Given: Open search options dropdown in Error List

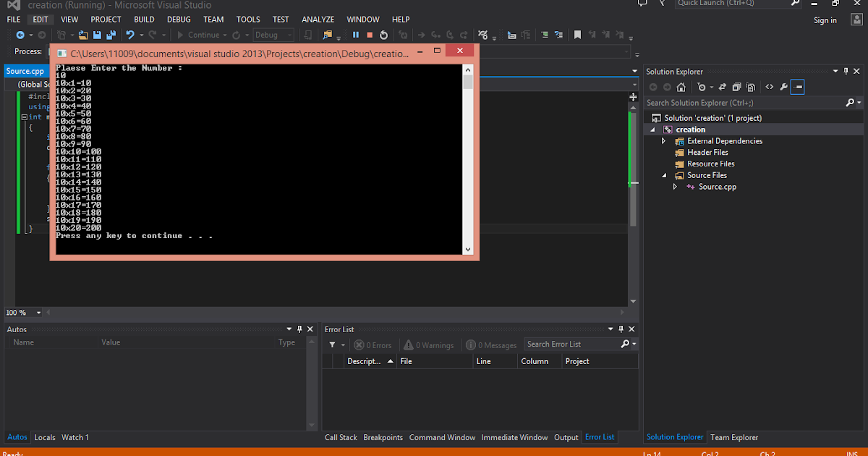Looking at the screenshot, I should click(x=634, y=345).
